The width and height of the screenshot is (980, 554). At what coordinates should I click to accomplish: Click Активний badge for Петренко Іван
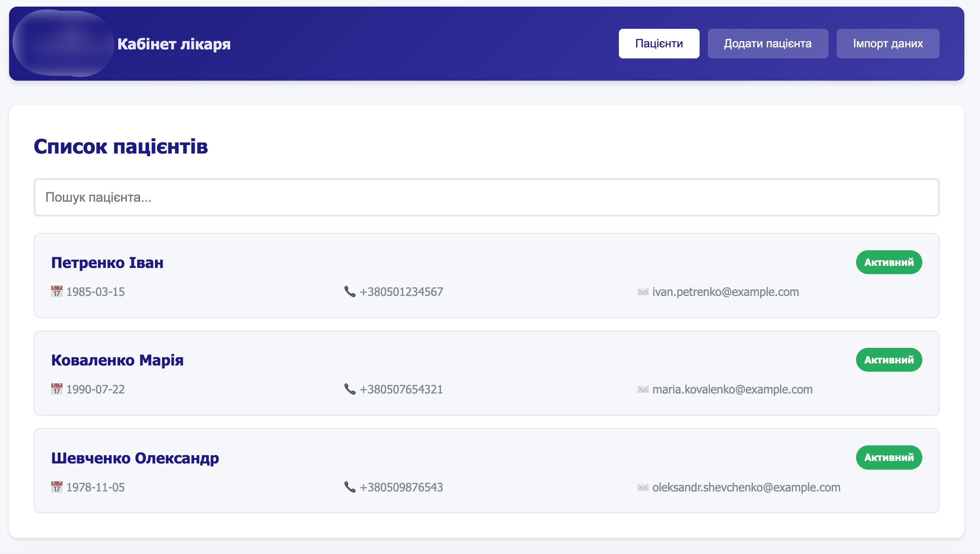pos(889,262)
